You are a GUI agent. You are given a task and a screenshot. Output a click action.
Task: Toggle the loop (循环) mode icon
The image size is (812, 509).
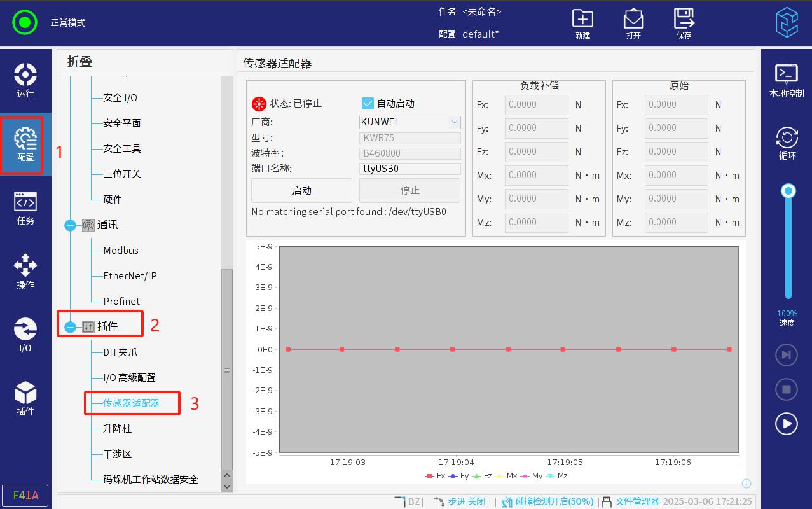tap(787, 143)
